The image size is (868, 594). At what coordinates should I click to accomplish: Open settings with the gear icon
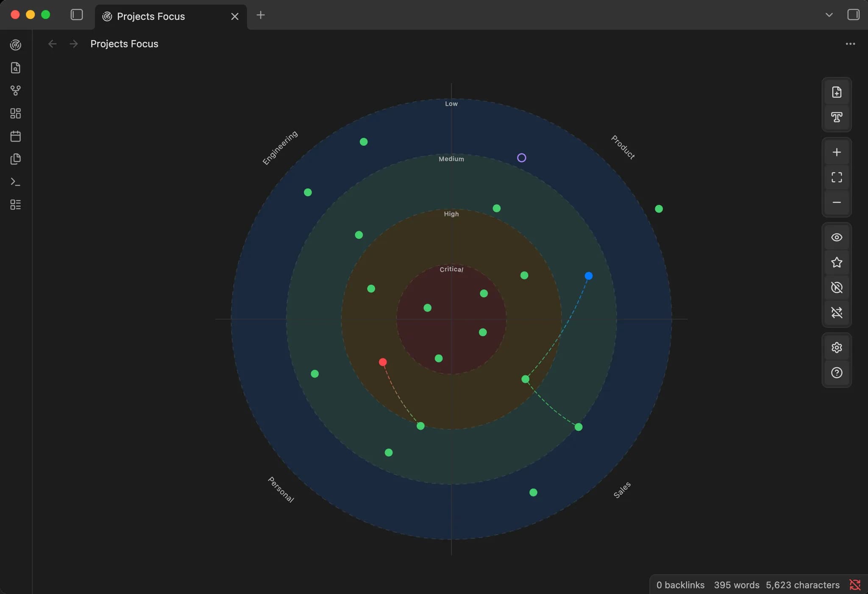(x=837, y=348)
